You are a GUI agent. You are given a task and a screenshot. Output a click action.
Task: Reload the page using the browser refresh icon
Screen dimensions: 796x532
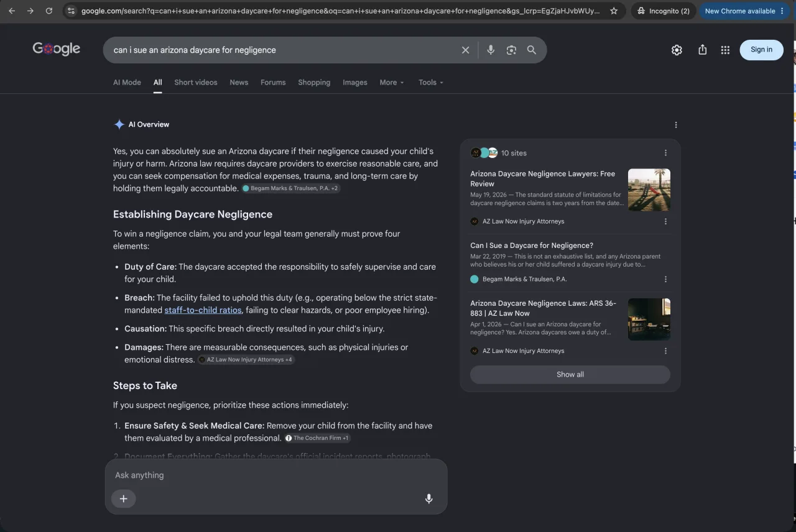[x=49, y=11]
